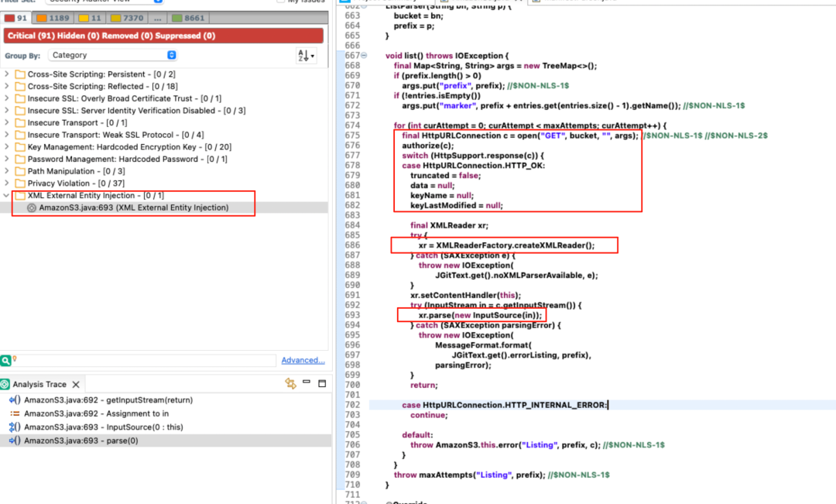
Task: Select the Cross-Site Scripting: Persistent folder icon
Action: (x=20, y=74)
